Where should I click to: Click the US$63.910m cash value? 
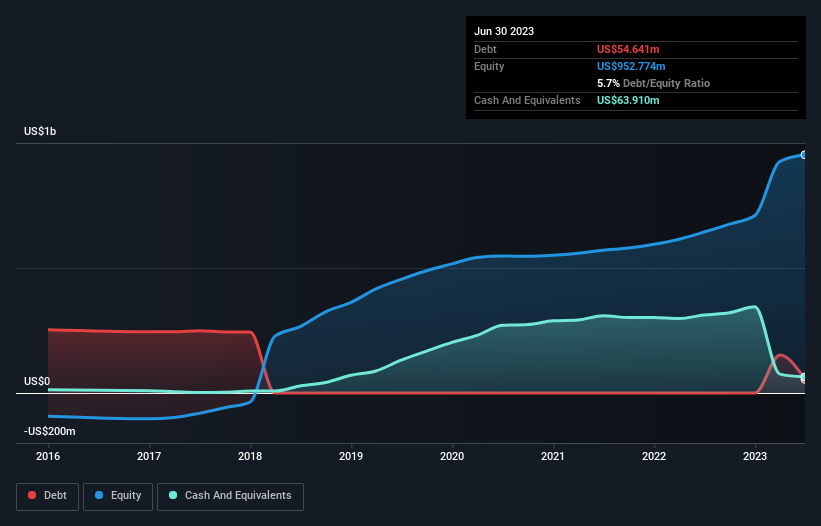click(x=628, y=100)
